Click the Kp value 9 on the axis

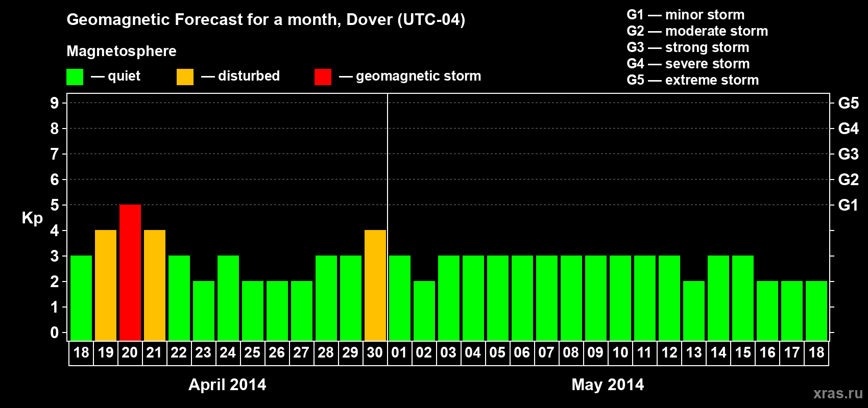(55, 103)
